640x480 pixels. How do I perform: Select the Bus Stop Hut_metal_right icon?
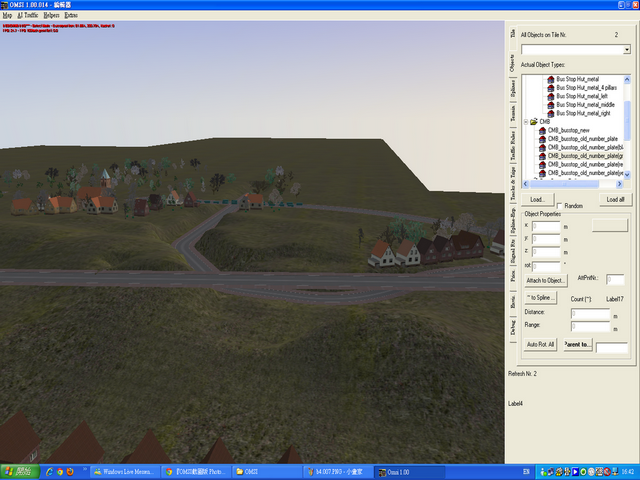(551, 113)
